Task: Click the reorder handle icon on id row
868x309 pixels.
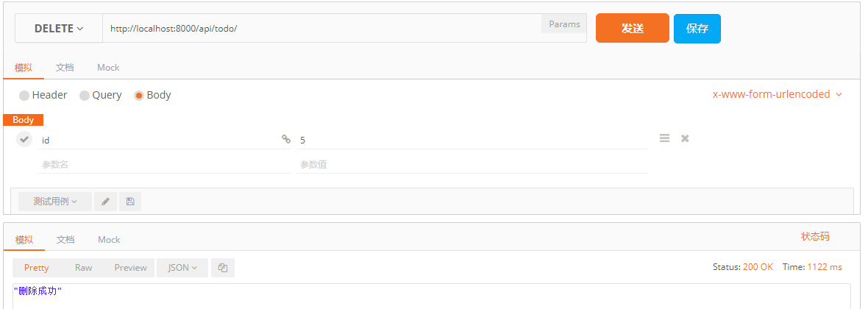Action: (664, 138)
